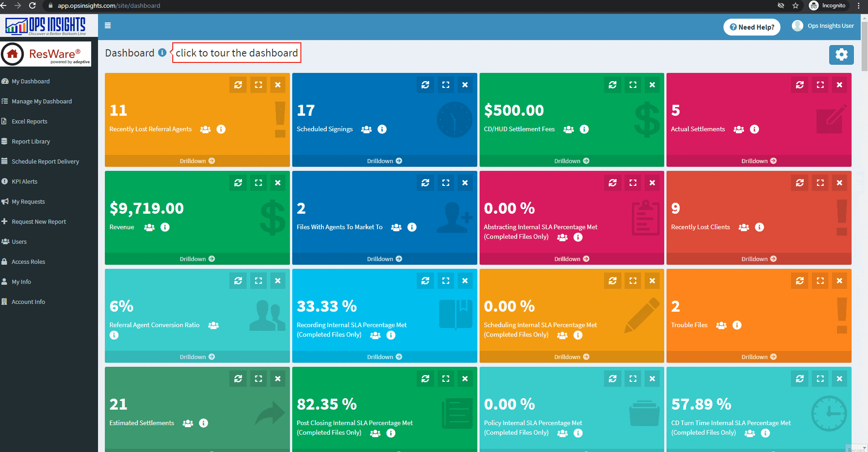Image resolution: width=868 pixels, height=452 pixels.
Task: Open Request New Report
Action: (x=39, y=221)
